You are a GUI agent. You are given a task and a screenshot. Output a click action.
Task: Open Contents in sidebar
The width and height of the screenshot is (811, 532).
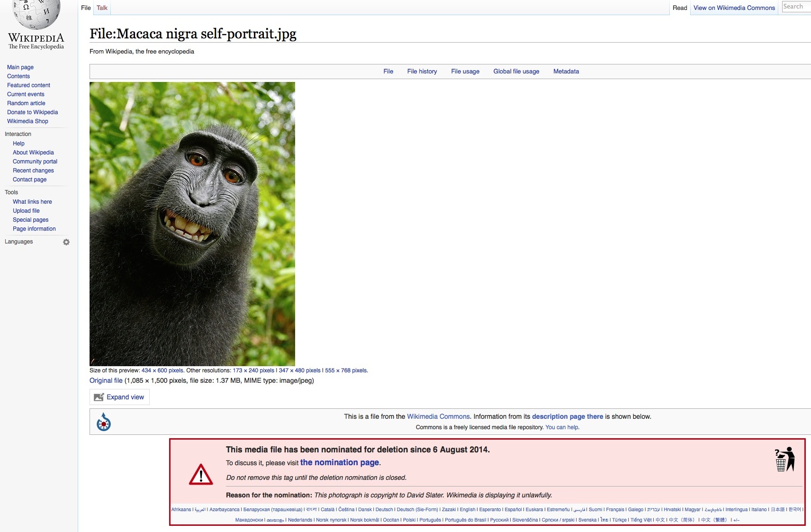[x=18, y=76]
